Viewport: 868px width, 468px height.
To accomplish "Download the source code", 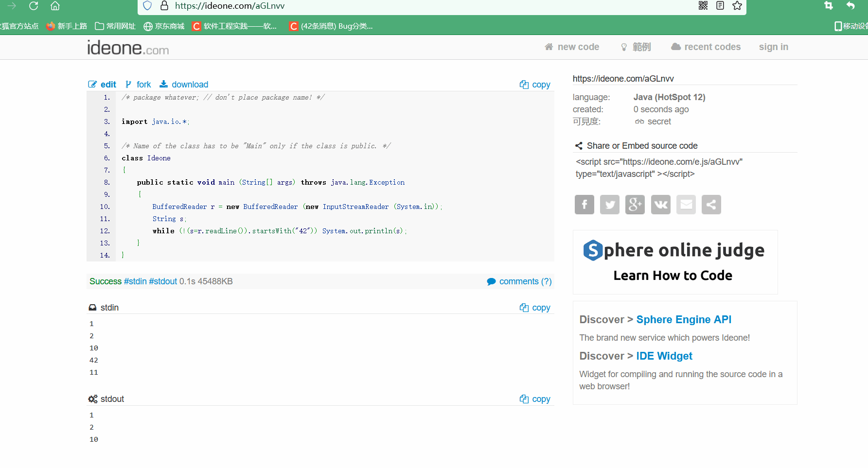I will click(184, 85).
